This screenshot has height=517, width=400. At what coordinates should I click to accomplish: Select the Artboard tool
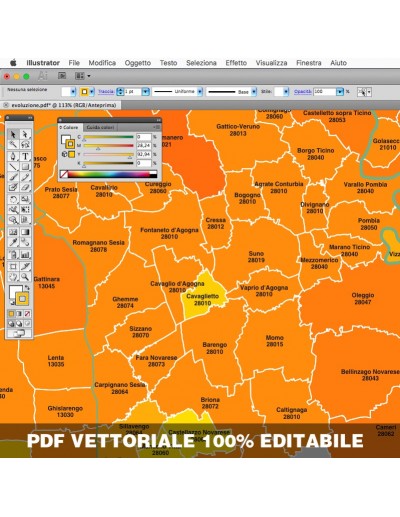tap(13, 266)
